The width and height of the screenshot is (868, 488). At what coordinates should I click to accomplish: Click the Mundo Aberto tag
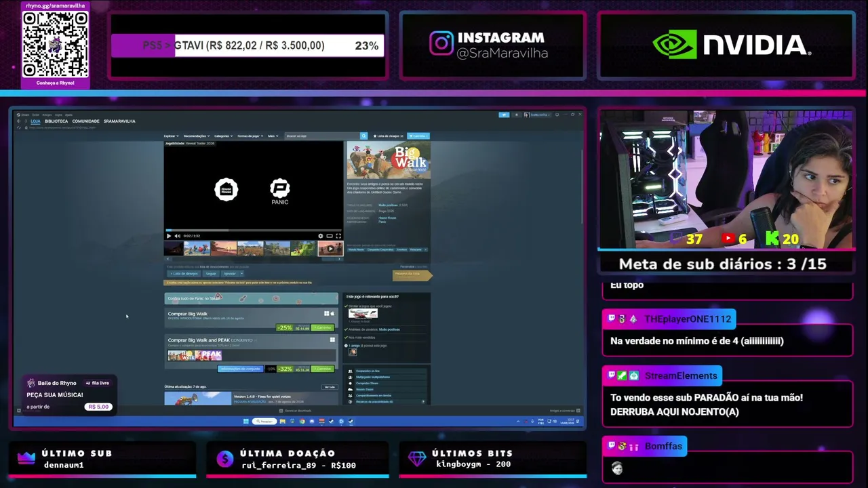point(355,249)
